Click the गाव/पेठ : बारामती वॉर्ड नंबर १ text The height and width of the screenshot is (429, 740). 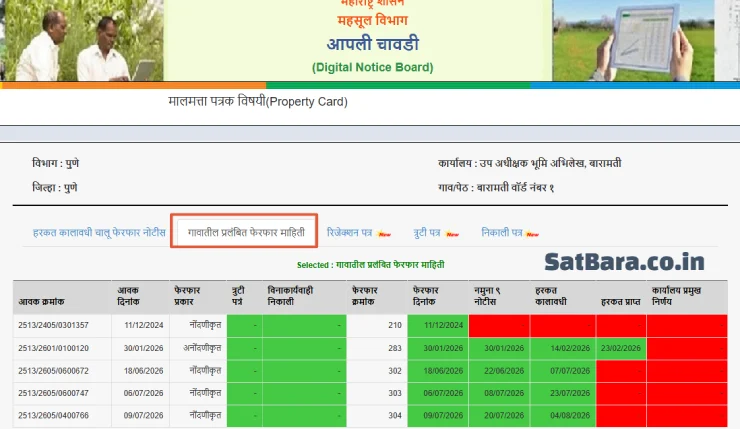(x=496, y=187)
